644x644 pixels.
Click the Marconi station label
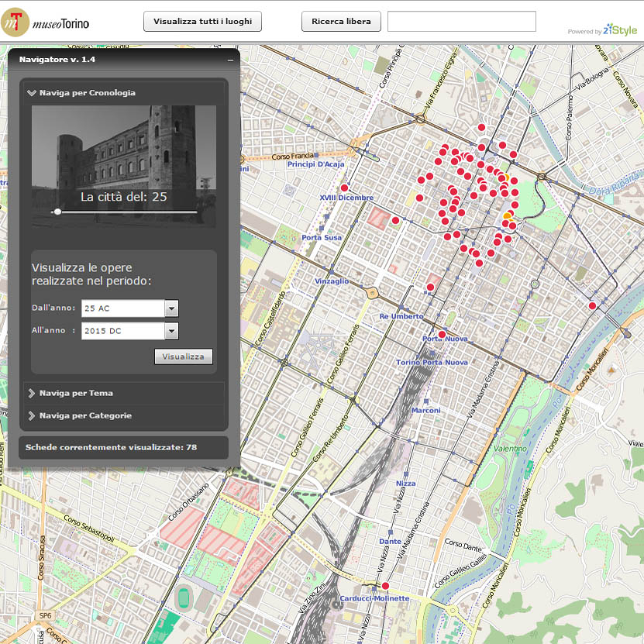(426, 410)
